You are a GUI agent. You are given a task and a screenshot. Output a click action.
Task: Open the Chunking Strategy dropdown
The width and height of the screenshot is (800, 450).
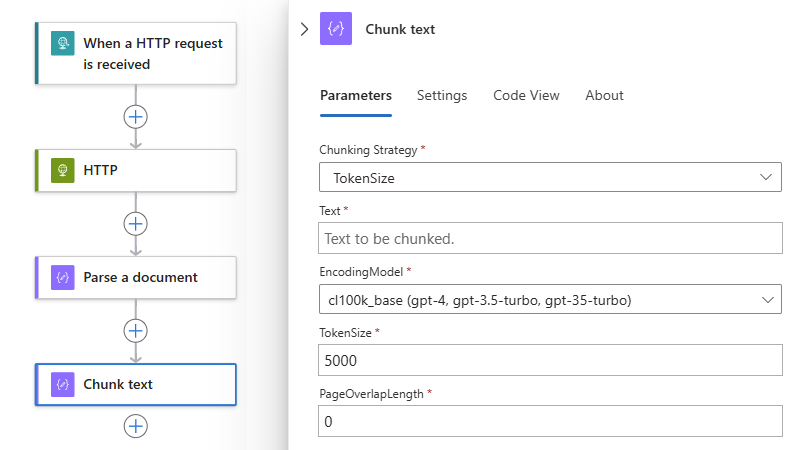(x=550, y=177)
